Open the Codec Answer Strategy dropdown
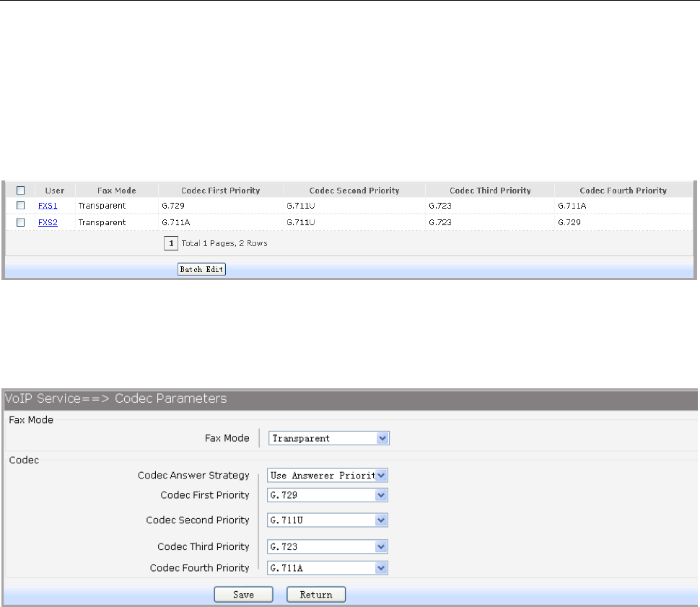This screenshot has height=607, width=700. click(327, 475)
